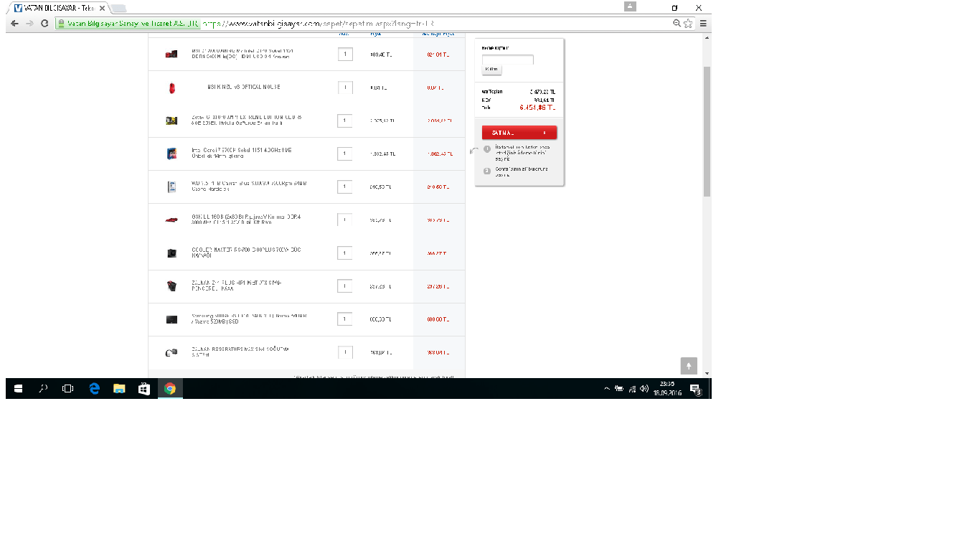Screen dimensions: 980x551
Task: Open the MSI optical mouse thumbnail
Action: coord(171,88)
